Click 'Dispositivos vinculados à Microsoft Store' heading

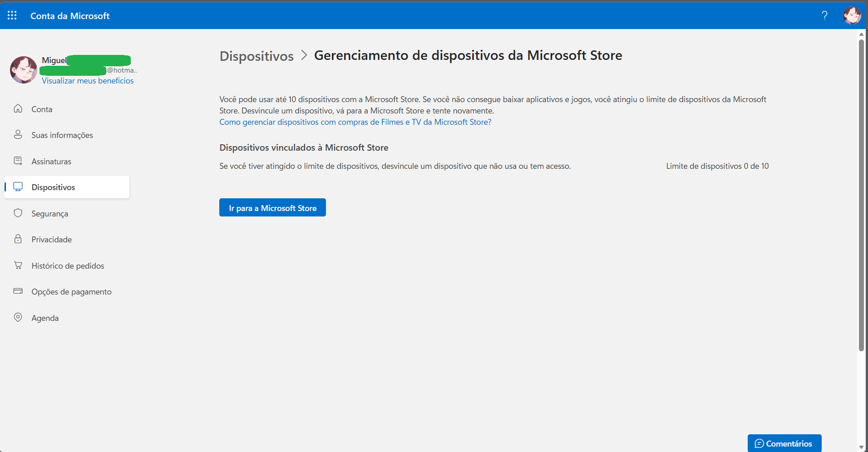(x=304, y=147)
